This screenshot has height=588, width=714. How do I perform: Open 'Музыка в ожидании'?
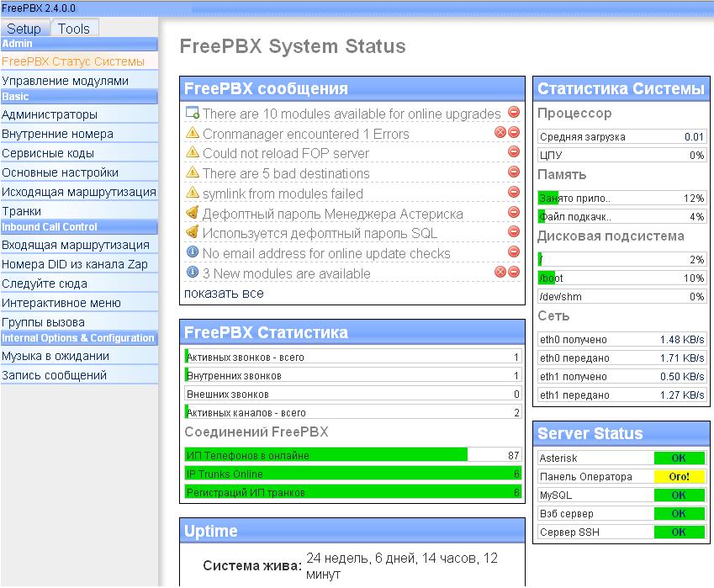79,356
